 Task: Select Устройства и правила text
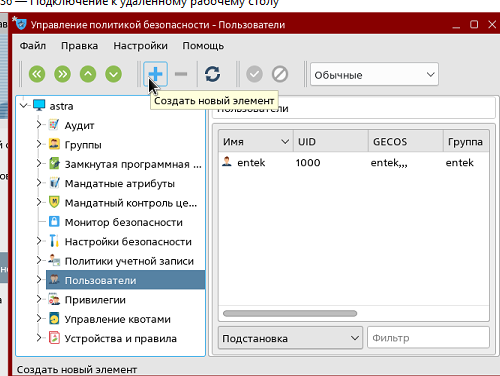(120, 339)
